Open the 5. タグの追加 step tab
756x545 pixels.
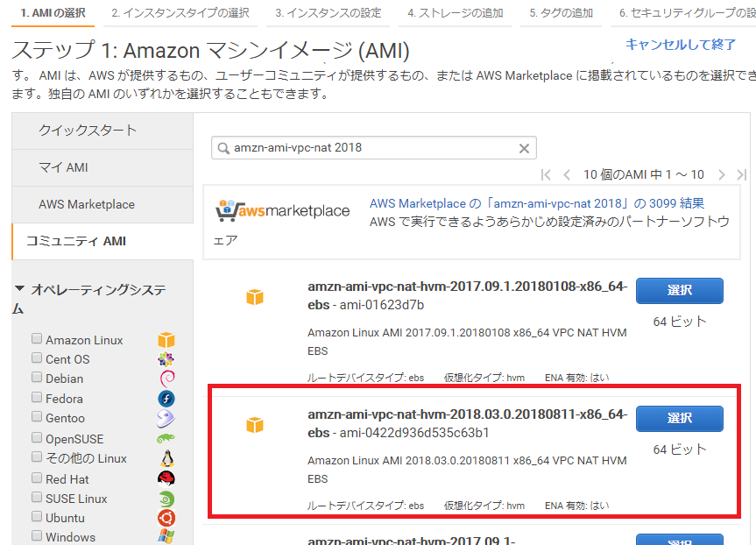[562, 13]
